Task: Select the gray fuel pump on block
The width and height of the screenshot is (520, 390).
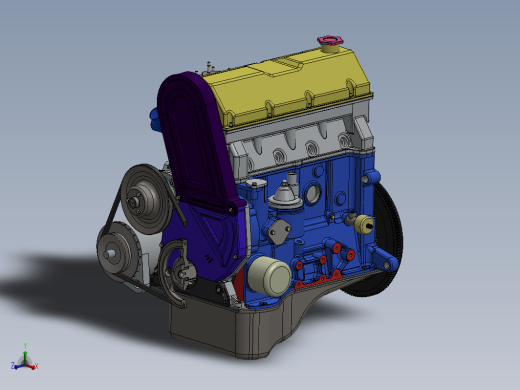Action: (x=284, y=197)
